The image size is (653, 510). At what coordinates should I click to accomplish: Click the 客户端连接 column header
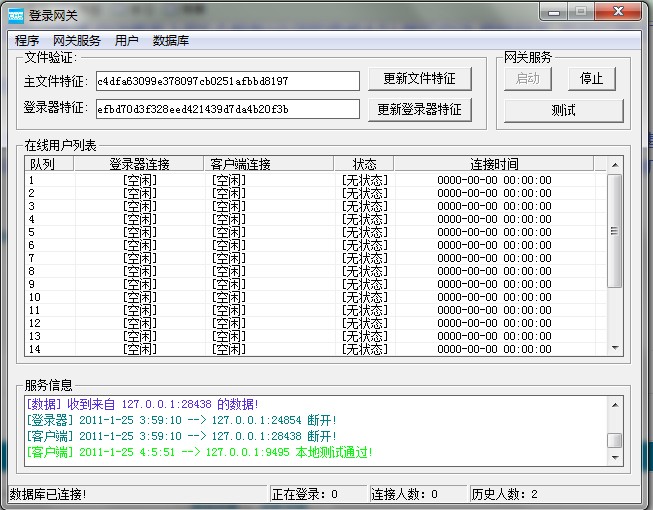(x=240, y=164)
